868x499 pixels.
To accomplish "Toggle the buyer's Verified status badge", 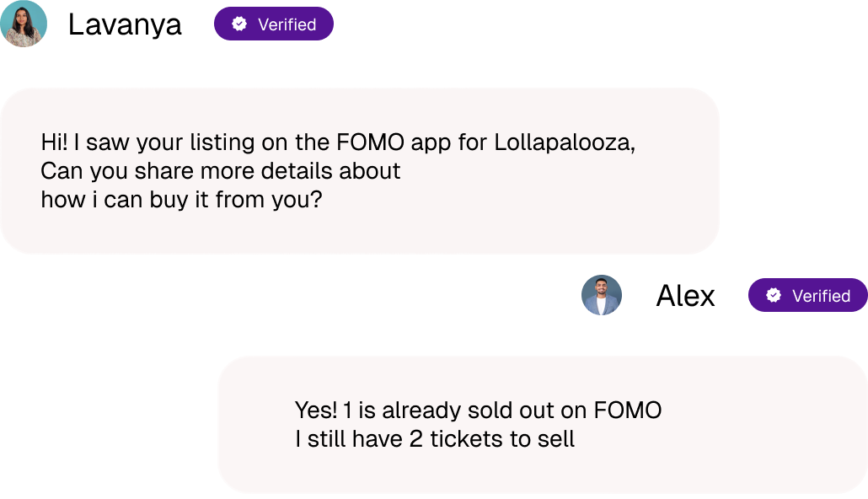I will click(x=274, y=24).
